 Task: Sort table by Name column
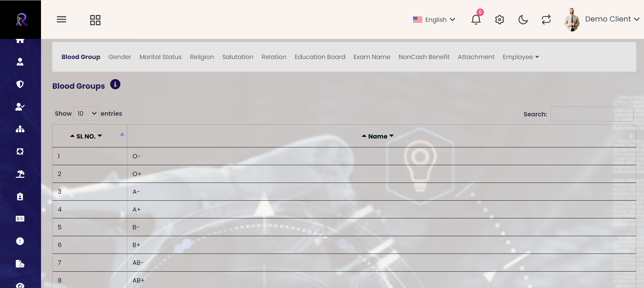[x=378, y=136]
